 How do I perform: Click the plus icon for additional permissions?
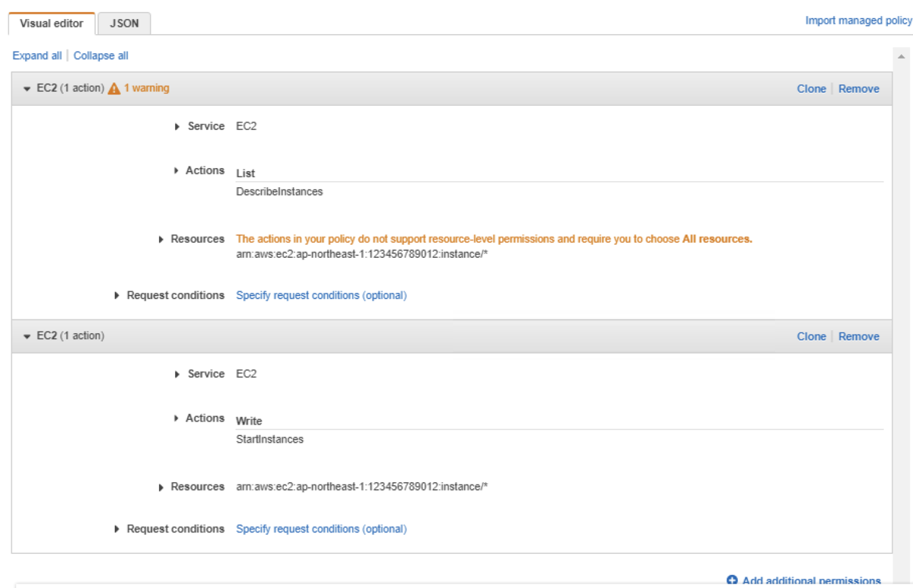click(732, 580)
